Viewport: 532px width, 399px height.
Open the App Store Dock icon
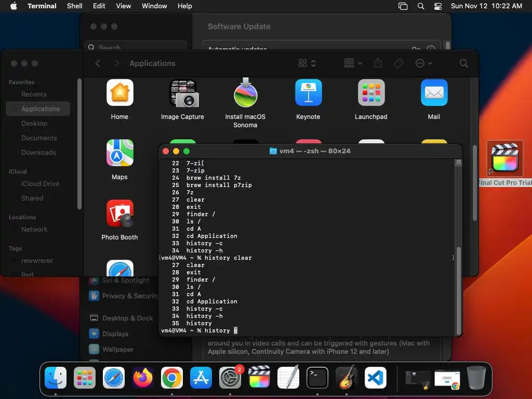pos(201,378)
